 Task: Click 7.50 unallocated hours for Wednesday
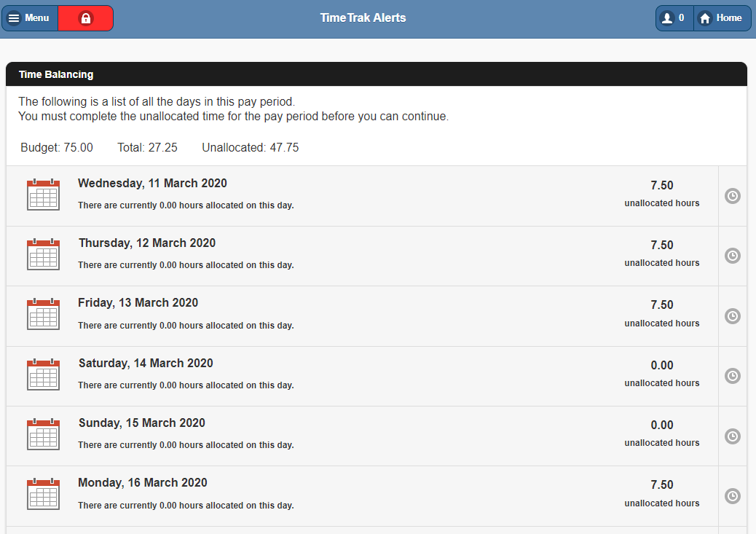(x=662, y=194)
